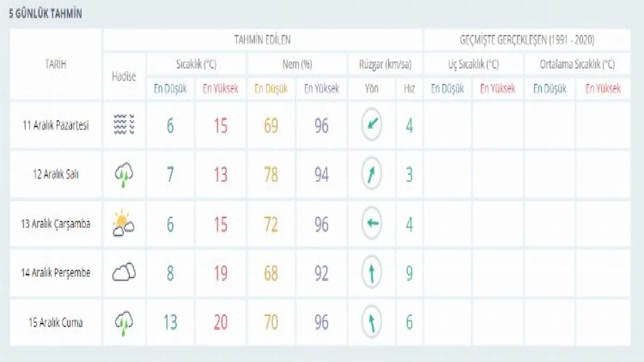The height and width of the screenshot is (362, 644).
Task: Click the Sıcaklık (°C) column header
Action: [196, 65]
